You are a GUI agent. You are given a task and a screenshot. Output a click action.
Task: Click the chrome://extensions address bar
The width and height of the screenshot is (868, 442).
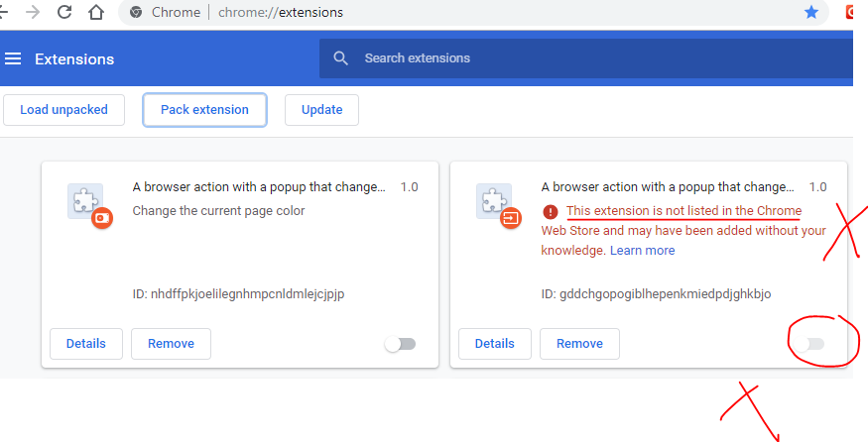point(473,12)
